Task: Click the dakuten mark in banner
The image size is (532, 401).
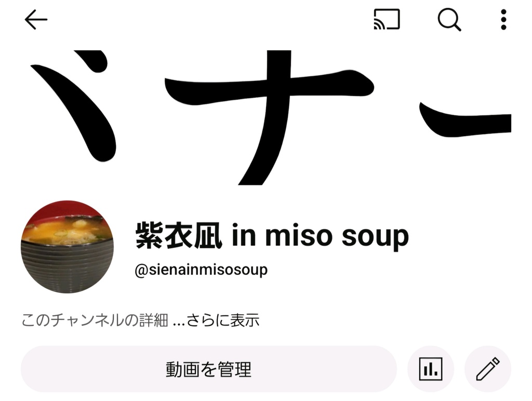Action: click(x=91, y=61)
